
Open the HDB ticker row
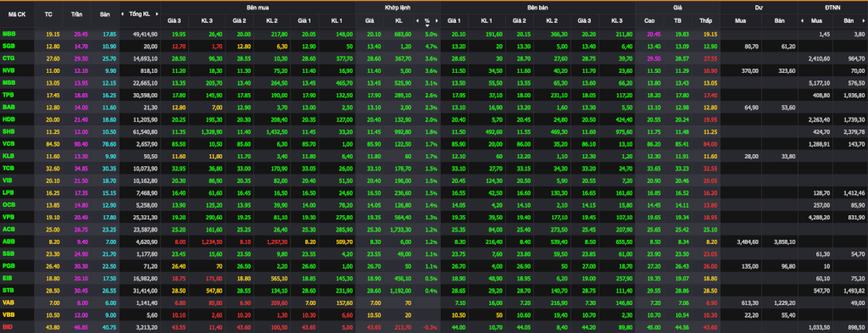coord(434,119)
